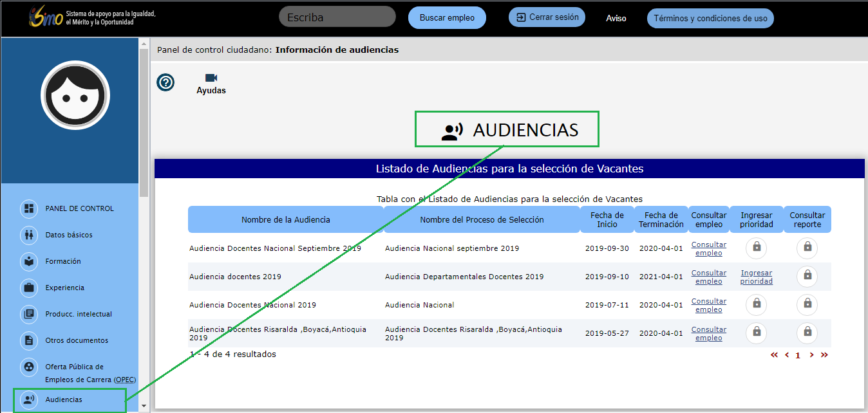Select Audiencias in the sidebar menu
Screen dimensions: 868x413
coord(63,399)
